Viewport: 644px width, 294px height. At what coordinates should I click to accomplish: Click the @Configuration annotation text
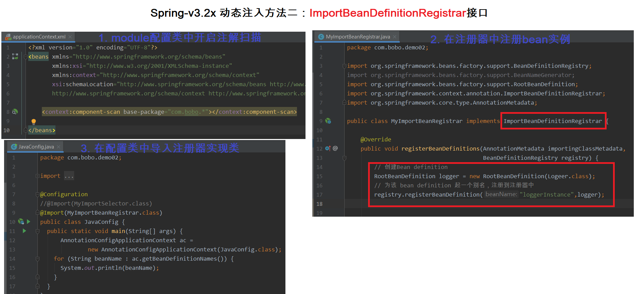pyautogui.click(x=64, y=194)
